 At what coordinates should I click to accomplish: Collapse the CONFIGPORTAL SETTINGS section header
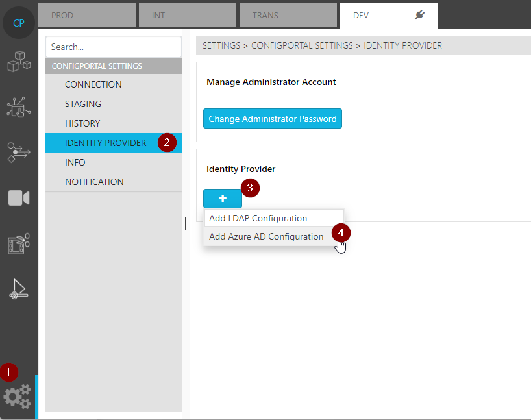114,66
